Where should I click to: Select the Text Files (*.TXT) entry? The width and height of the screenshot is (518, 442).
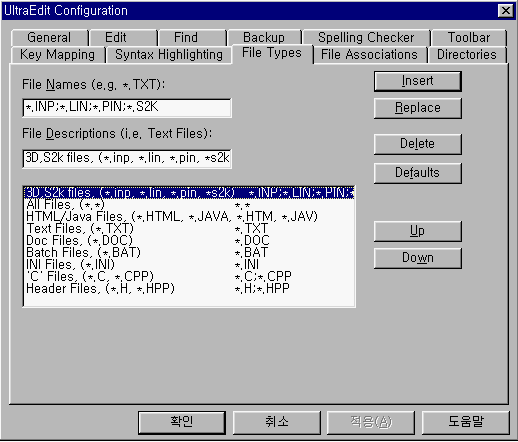(189, 229)
